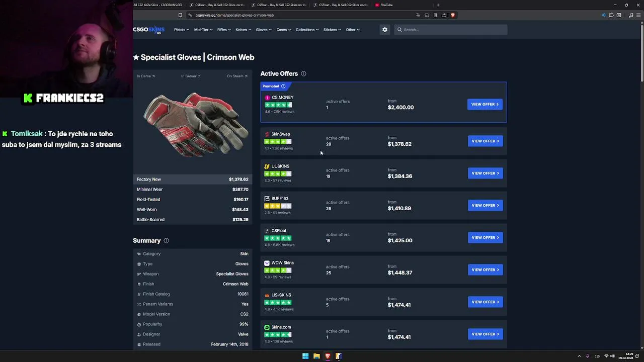
Task: View the Skins.com offer
Action: click(x=485, y=334)
